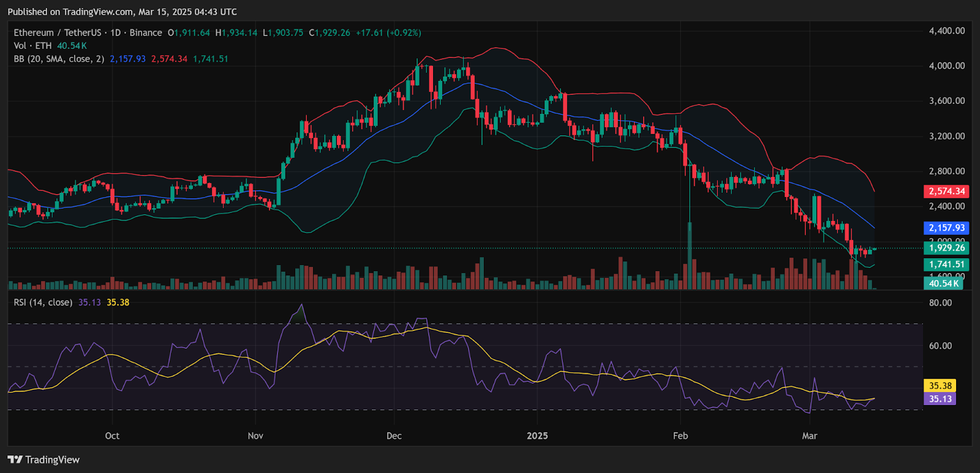The height and width of the screenshot is (473, 980).
Task: Click the red 2,574.34 upper band price tag
Action: tap(946, 192)
